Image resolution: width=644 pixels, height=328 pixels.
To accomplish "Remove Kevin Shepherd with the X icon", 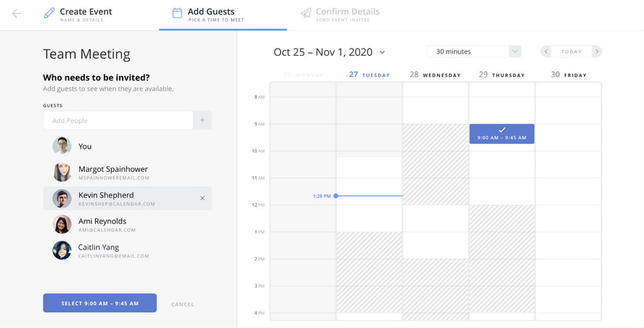I will point(202,198).
